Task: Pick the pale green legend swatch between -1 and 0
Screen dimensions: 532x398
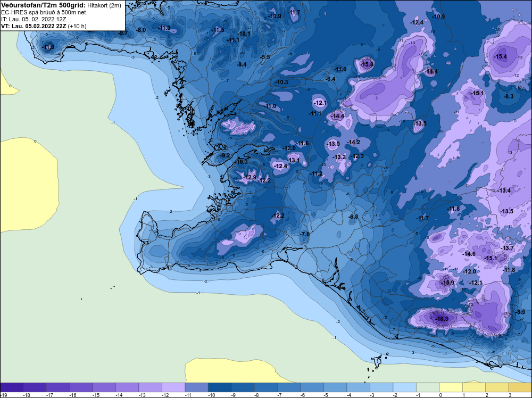Action: [428, 387]
